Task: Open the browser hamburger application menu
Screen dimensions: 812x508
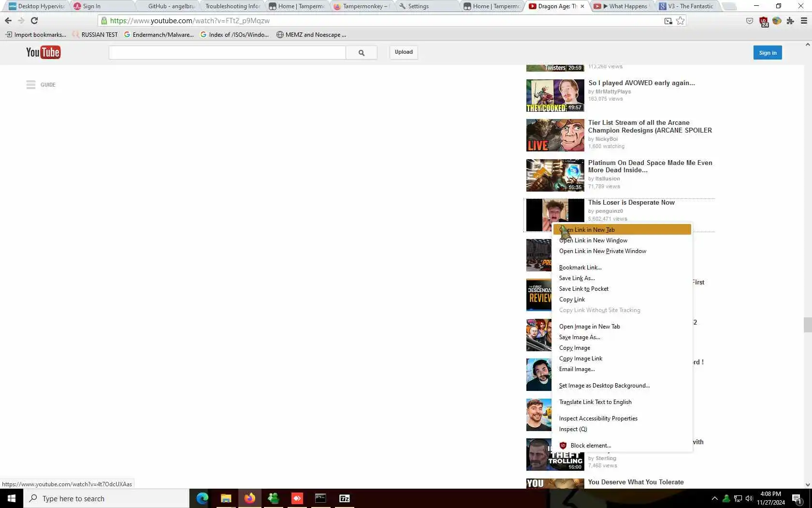Action: [x=804, y=21]
